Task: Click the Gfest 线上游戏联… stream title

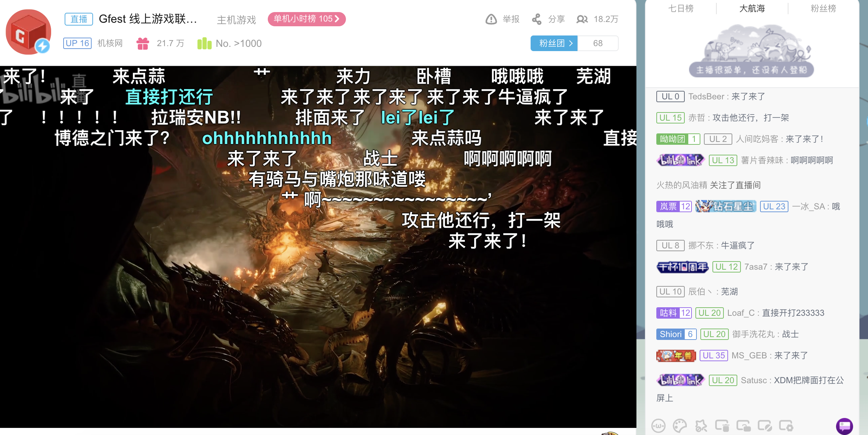Action: click(x=148, y=19)
